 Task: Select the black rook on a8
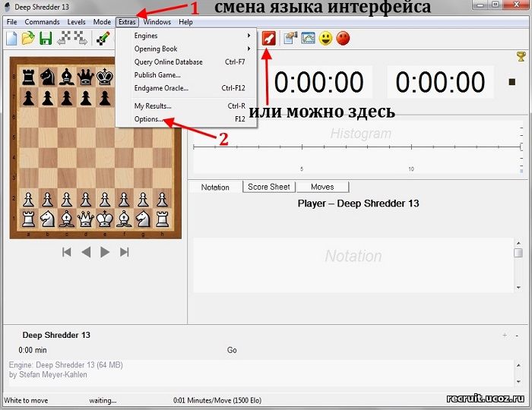[29, 77]
